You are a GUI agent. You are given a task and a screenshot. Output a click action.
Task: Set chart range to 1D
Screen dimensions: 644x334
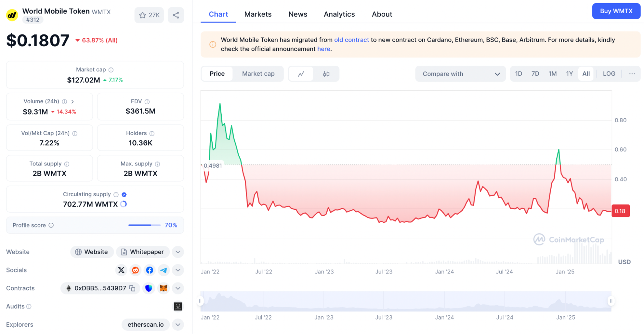tap(519, 74)
